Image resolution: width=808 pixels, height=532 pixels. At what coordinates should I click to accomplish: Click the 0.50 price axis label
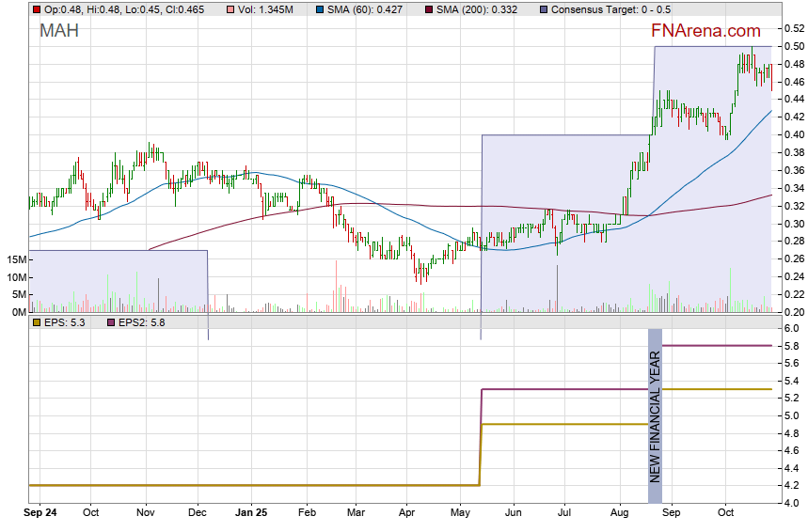(792, 46)
